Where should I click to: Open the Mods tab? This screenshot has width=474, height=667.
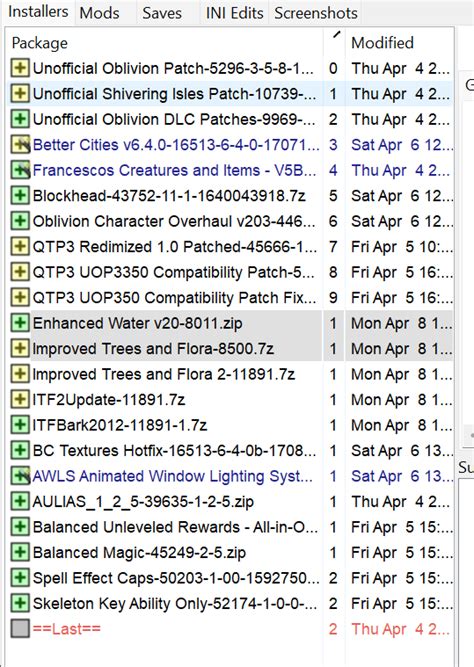coord(99,13)
